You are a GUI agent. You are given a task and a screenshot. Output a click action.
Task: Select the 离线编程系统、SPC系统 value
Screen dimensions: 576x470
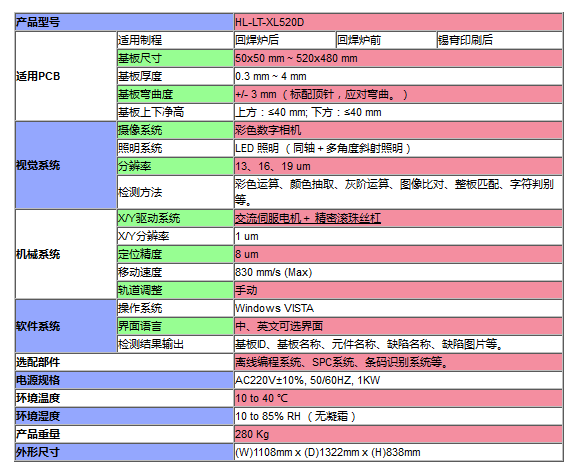point(398,362)
